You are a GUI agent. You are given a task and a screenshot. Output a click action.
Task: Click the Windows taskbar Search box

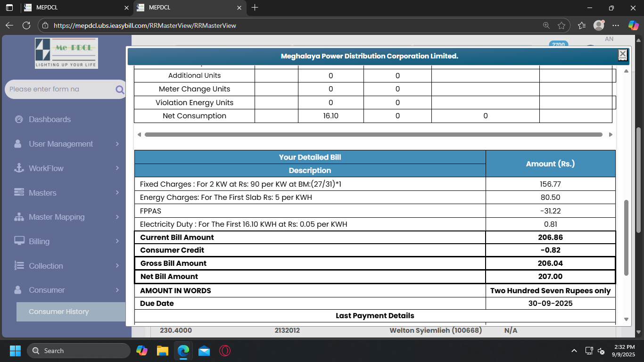79,351
